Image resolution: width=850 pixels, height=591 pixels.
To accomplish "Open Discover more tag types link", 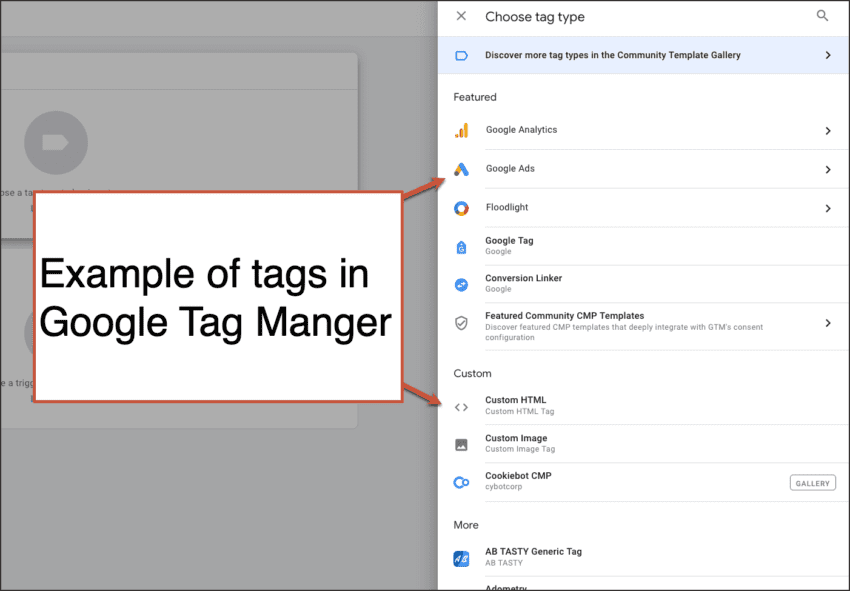I will tap(613, 55).
